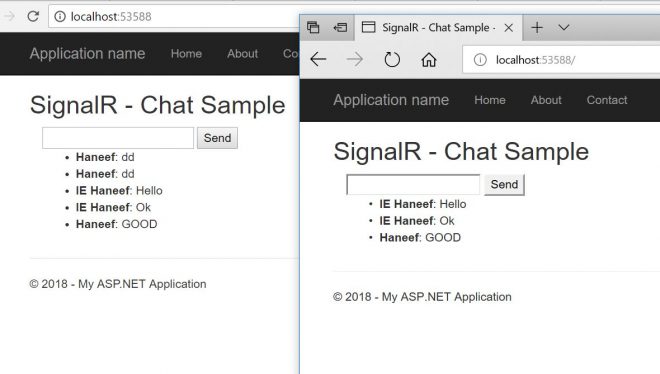
Task: Click Send button in Edge chat
Action: [504, 185]
